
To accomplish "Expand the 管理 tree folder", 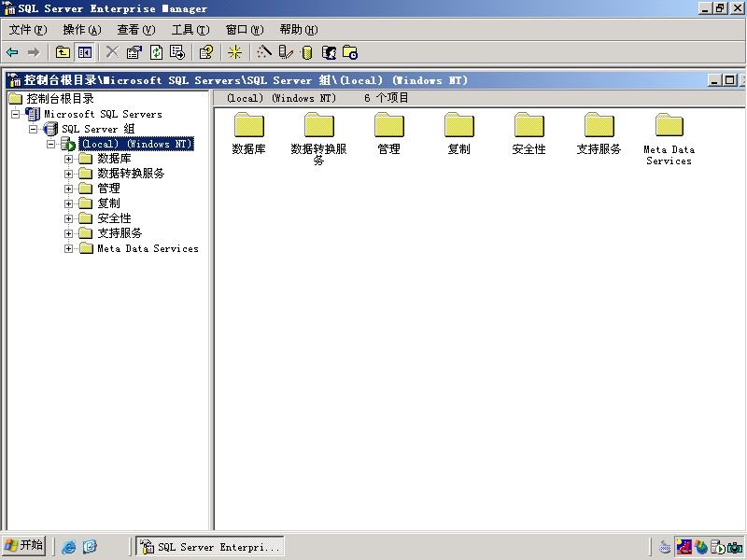I will [68, 189].
